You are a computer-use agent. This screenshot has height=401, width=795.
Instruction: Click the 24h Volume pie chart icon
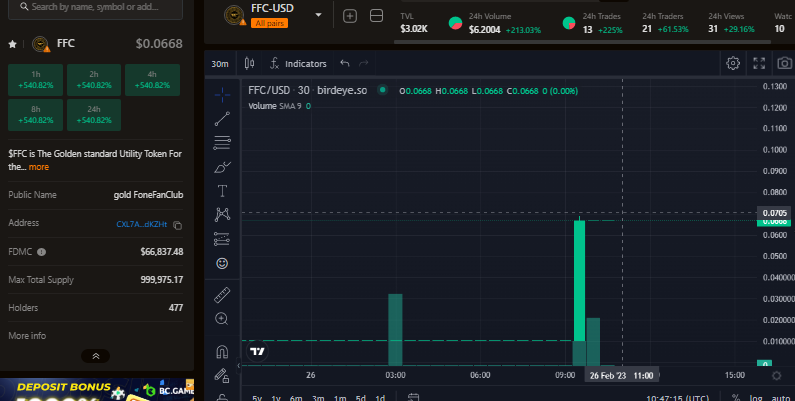tap(455, 23)
